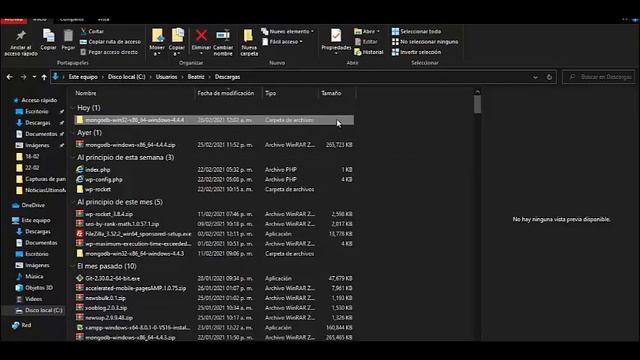Click No seleccionar ninguno
Image resolution: width=640 pixels, height=360 pixels.
425,42
